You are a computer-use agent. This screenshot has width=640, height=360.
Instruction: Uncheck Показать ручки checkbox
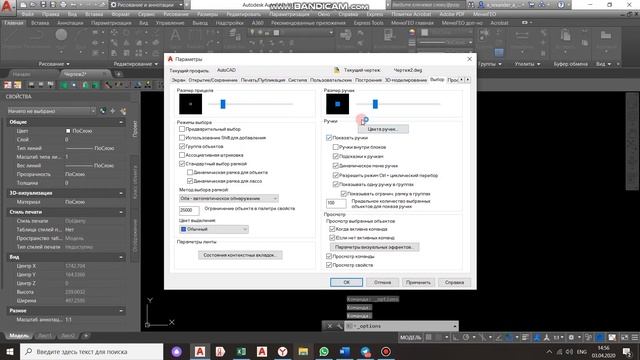(x=329, y=138)
